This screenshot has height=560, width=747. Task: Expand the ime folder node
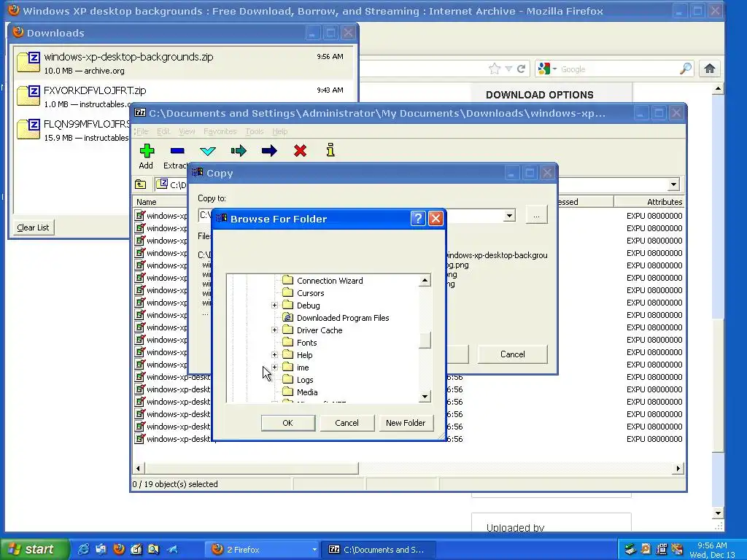274,367
